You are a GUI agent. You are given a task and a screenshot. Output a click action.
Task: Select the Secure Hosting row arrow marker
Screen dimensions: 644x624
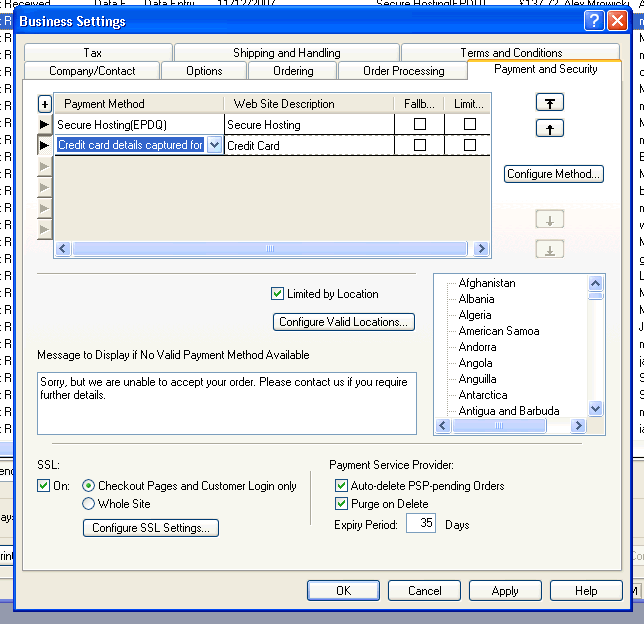[44, 125]
